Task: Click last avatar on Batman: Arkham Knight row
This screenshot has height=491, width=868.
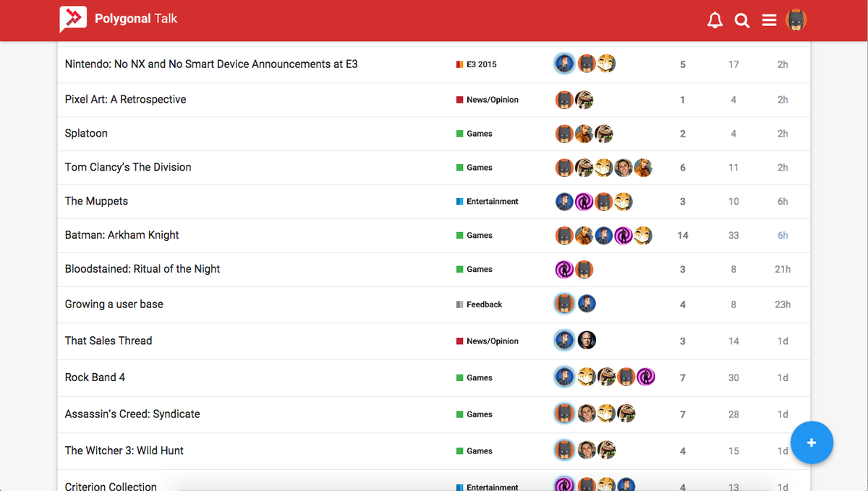Action: pyautogui.click(x=643, y=236)
